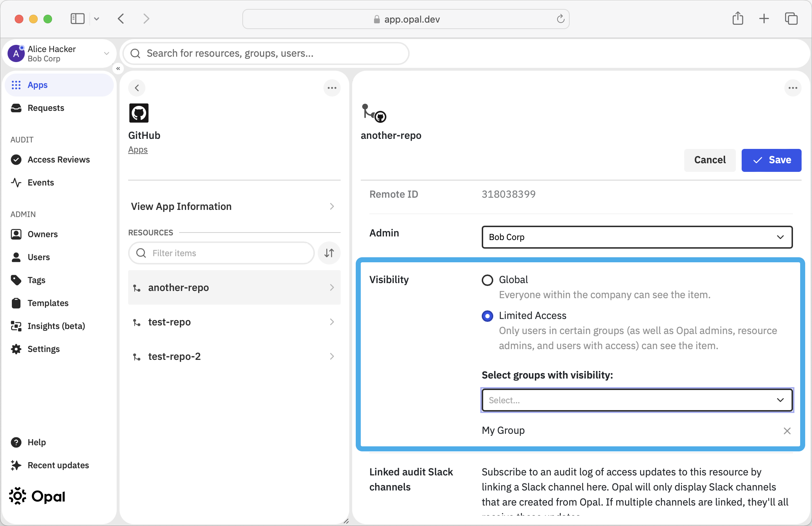
Task: Click the Insights (beta) icon
Action: (x=16, y=326)
